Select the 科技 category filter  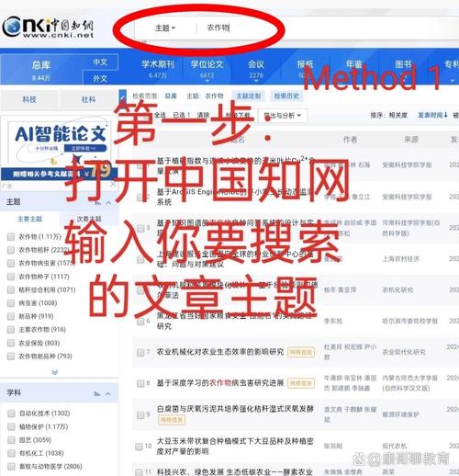(29, 99)
